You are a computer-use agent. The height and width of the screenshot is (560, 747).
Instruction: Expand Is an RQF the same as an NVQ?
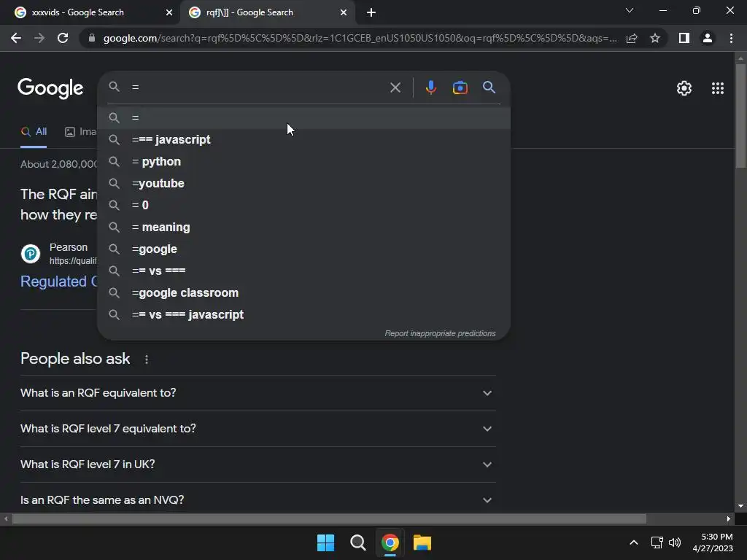click(258, 500)
